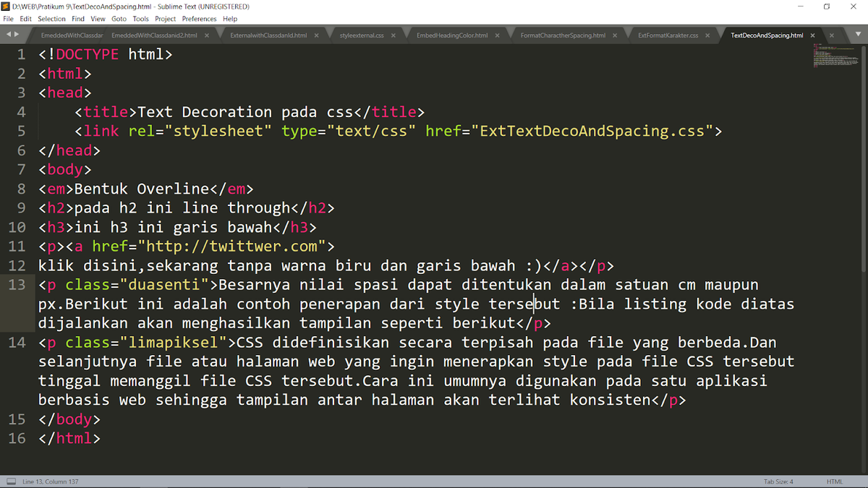Open the Selection menu

pos(51,19)
